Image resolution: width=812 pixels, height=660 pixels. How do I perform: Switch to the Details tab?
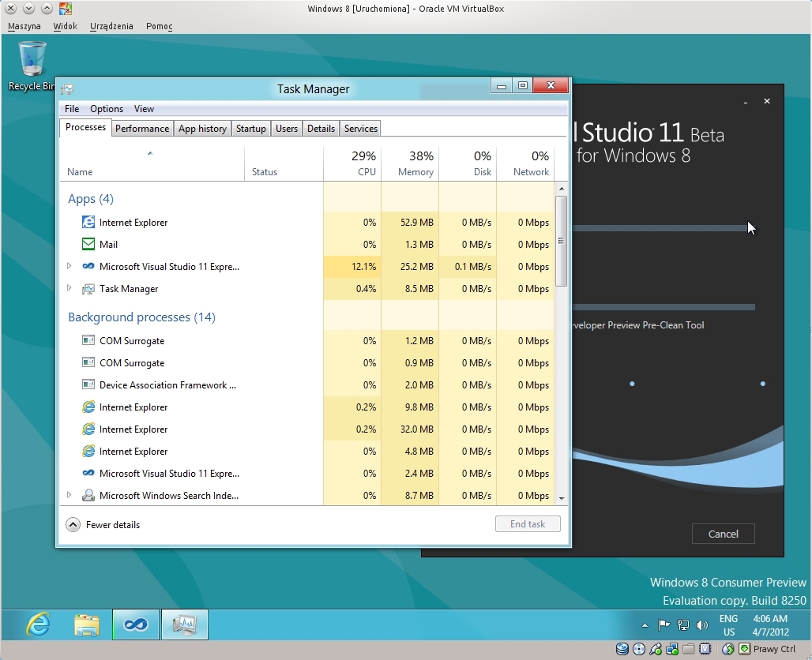[321, 129]
